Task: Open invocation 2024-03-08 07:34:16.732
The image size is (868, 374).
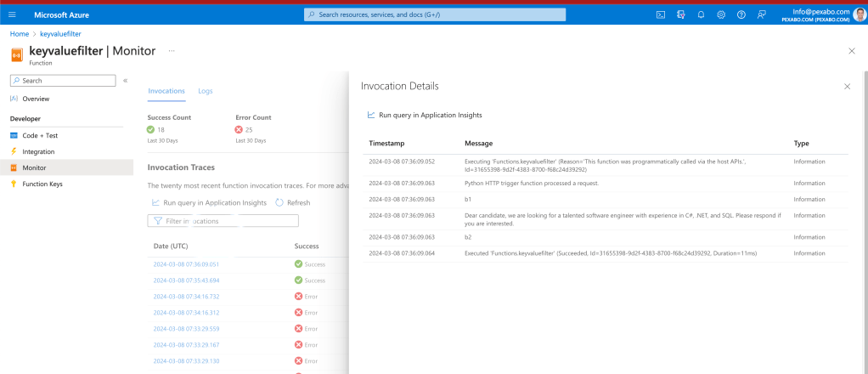Action: (187, 297)
